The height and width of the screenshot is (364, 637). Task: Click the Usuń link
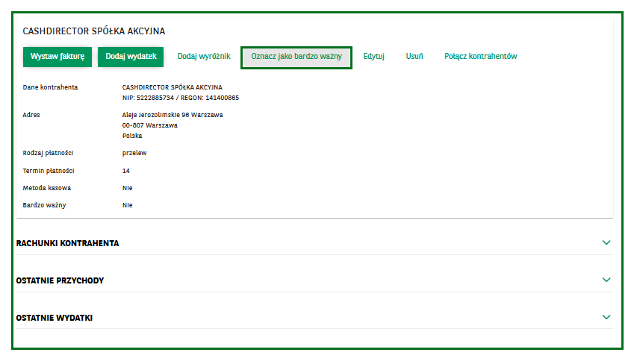(x=414, y=57)
